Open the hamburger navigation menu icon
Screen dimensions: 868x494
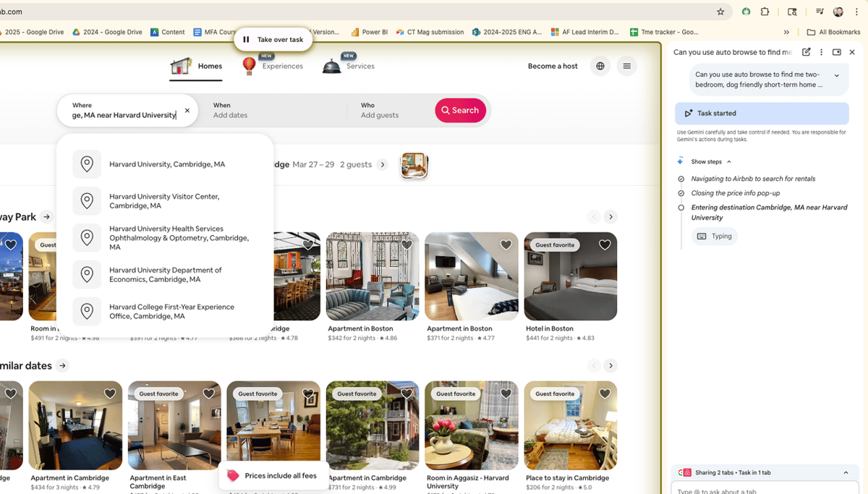coord(626,65)
